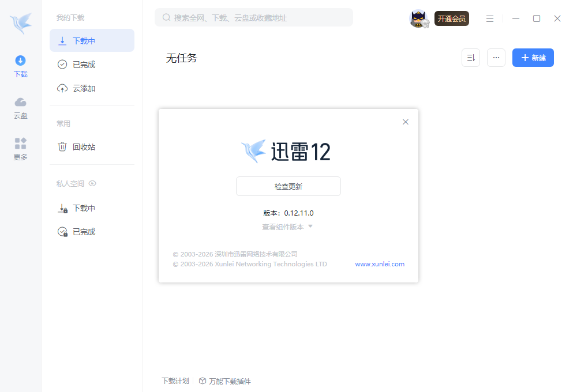Open the more options ... menu

[x=496, y=58]
